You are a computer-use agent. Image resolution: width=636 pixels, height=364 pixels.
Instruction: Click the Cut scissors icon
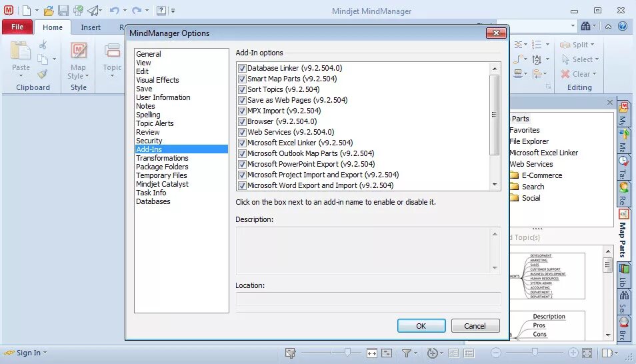click(43, 45)
